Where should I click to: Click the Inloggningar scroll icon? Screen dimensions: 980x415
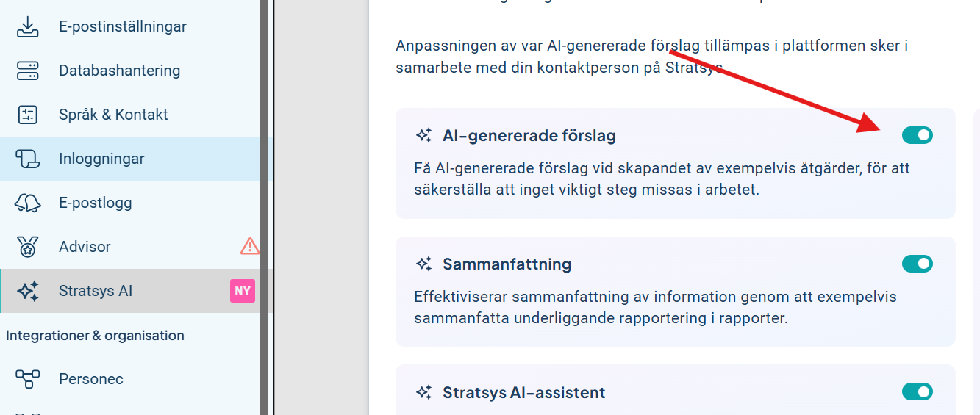tap(28, 159)
